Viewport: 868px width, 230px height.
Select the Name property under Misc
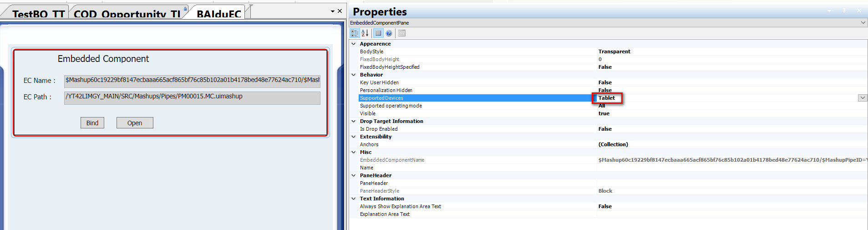[366, 168]
